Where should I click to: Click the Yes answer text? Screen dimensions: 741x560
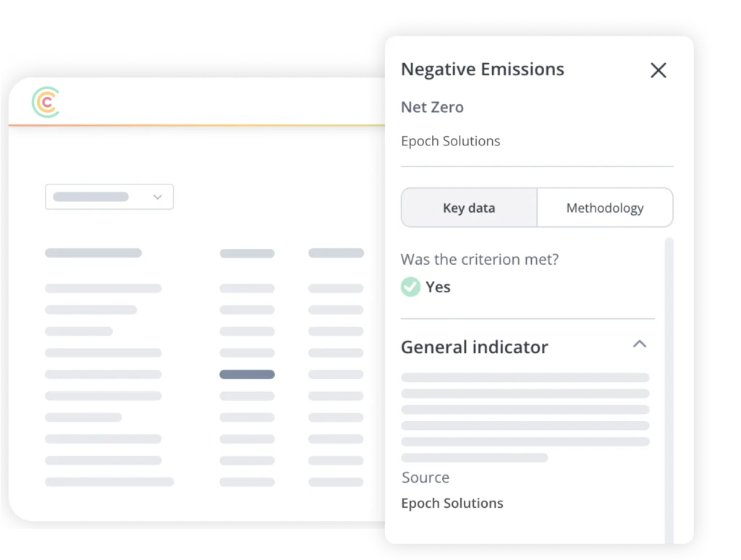tap(438, 287)
